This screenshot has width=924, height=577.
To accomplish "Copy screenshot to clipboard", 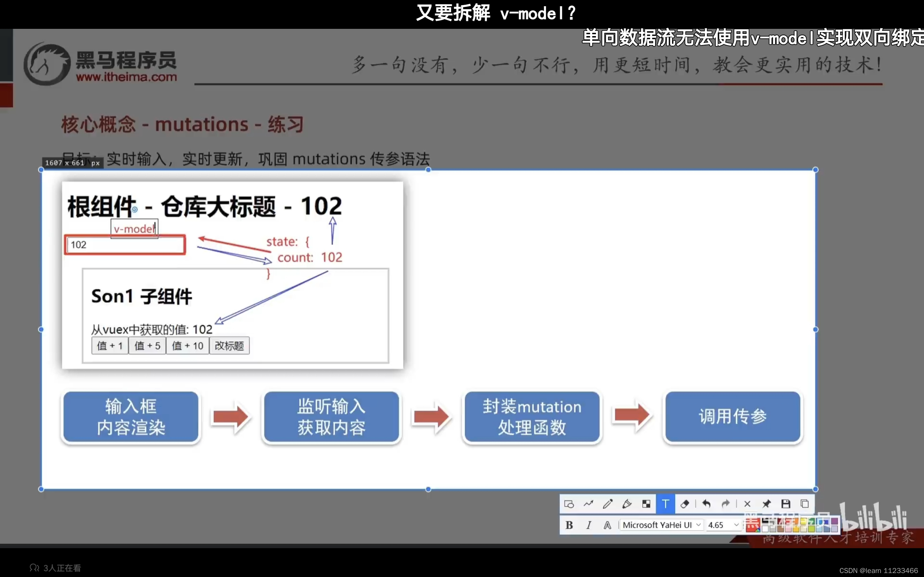I will click(x=805, y=504).
